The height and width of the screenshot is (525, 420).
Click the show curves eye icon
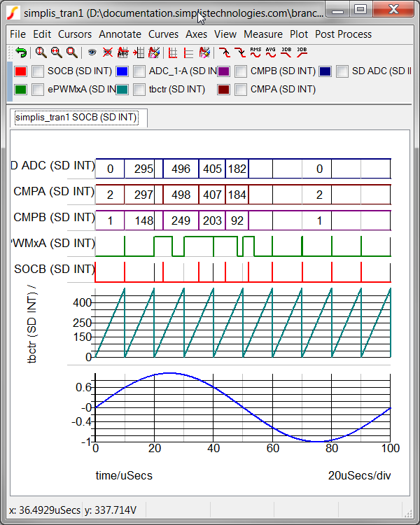coord(92,52)
